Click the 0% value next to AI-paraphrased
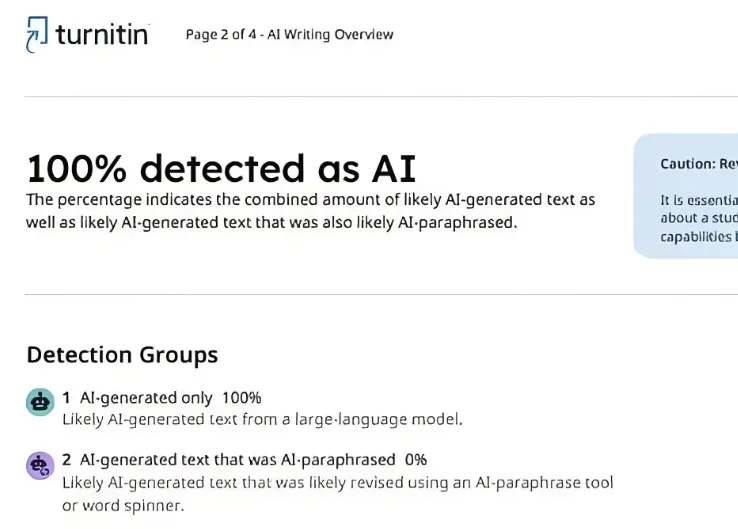 (416, 459)
